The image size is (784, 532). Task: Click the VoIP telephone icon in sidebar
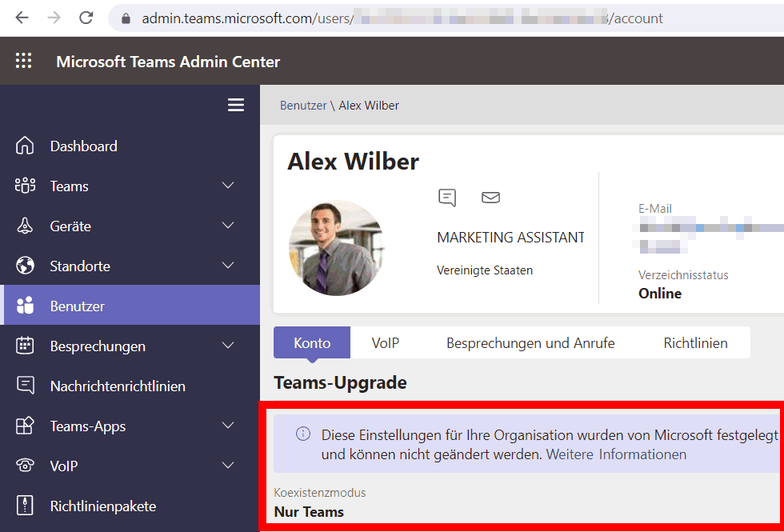coord(25,466)
